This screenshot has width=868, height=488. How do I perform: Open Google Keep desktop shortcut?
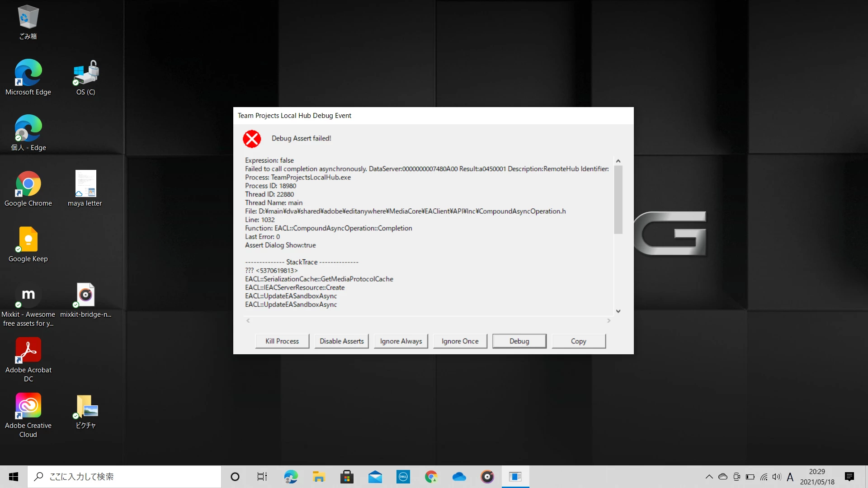(x=28, y=244)
